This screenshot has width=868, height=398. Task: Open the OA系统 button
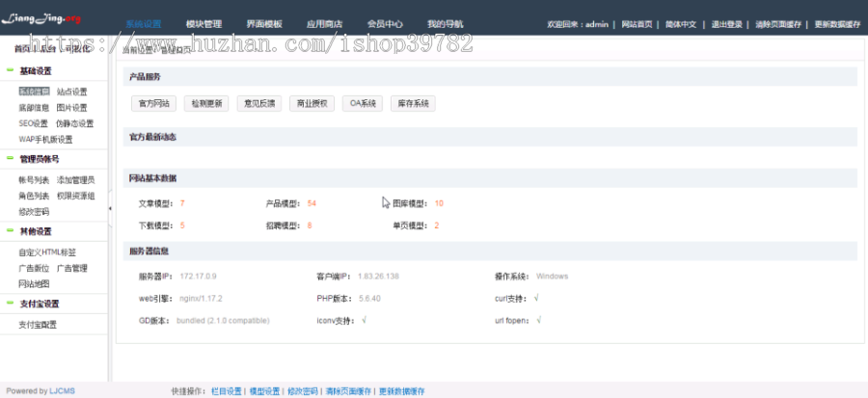pos(363,103)
